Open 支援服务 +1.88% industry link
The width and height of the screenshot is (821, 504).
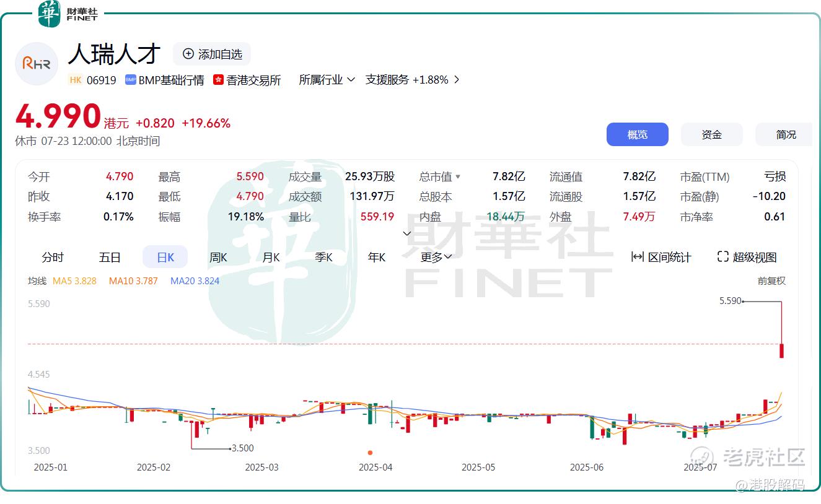click(412, 80)
